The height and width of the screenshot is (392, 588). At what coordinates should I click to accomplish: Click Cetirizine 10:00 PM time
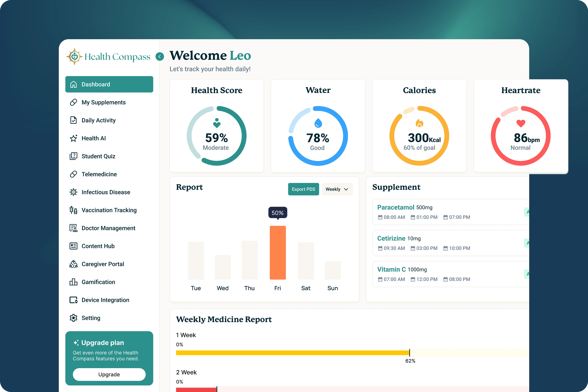pos(460,248)
